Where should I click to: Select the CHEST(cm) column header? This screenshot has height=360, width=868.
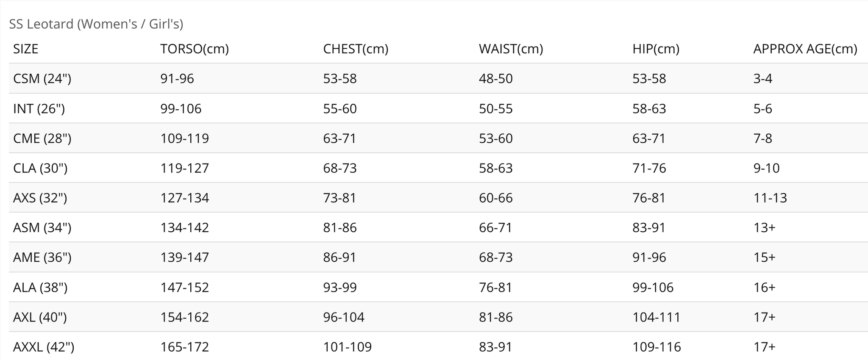click(x=356, y=49)
